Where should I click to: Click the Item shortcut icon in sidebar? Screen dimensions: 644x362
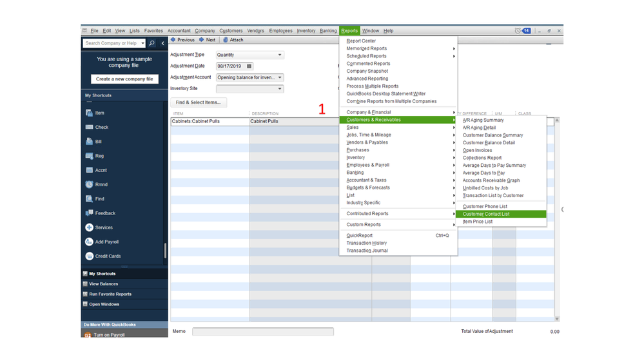[89, 113]
